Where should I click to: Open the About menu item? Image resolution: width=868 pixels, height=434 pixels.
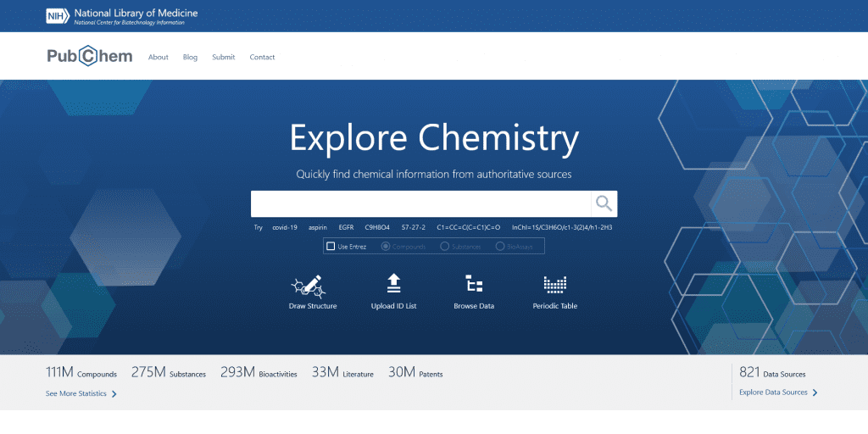159,57
